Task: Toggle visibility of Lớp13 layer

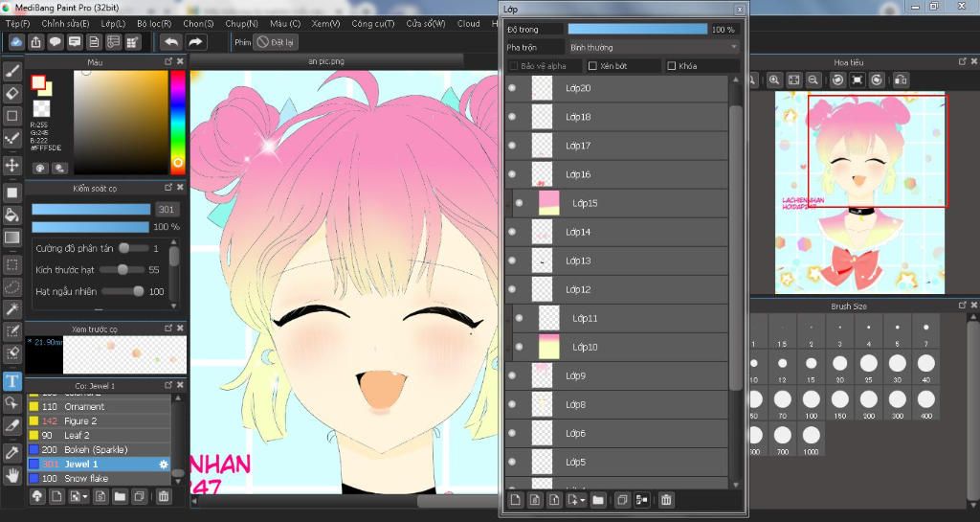Action: click(513, 261)
